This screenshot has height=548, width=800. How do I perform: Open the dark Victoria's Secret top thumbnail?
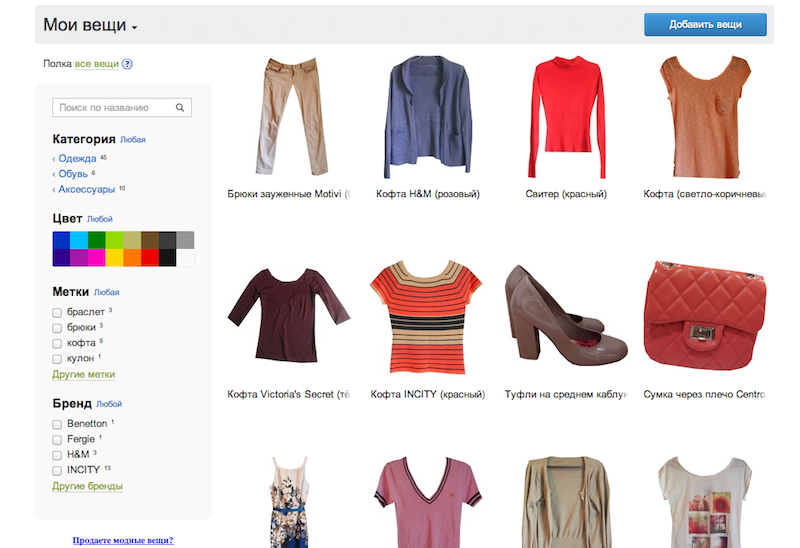click(289, 315)
